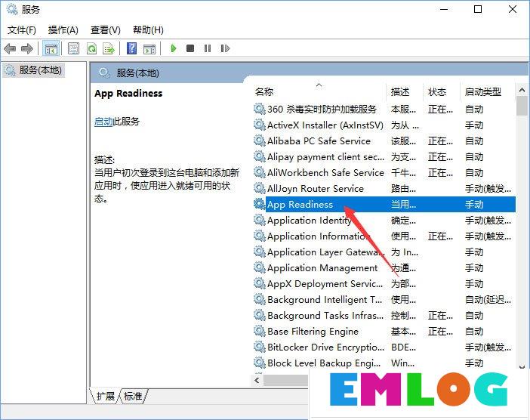Click the gear icon beside AppX Deployment Service

click(x=259, y=283)
